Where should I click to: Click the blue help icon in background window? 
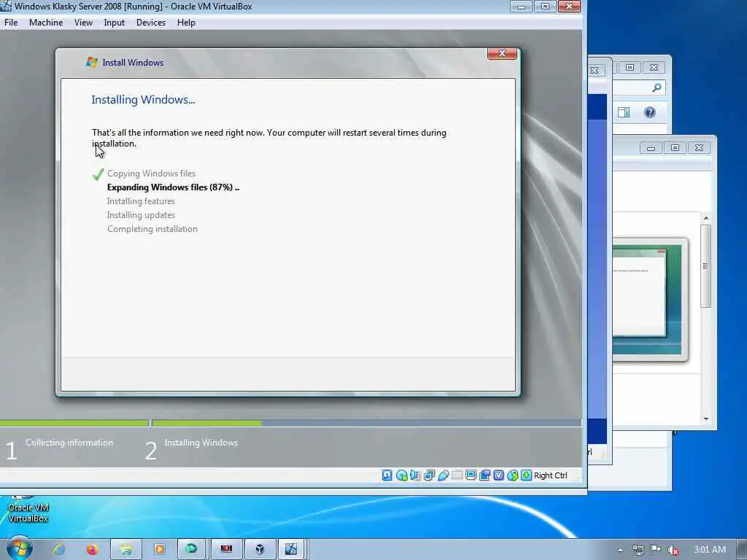(x=650, y=112)
